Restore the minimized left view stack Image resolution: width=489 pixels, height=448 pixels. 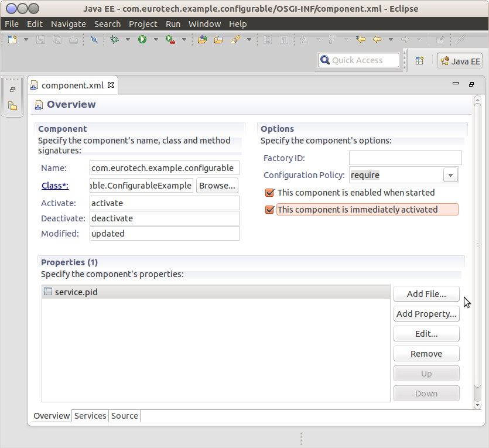[x=12, y=90]
